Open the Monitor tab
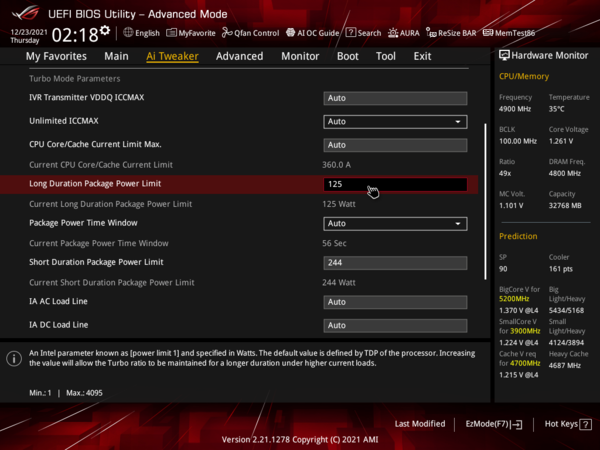 tap(300, 56)
